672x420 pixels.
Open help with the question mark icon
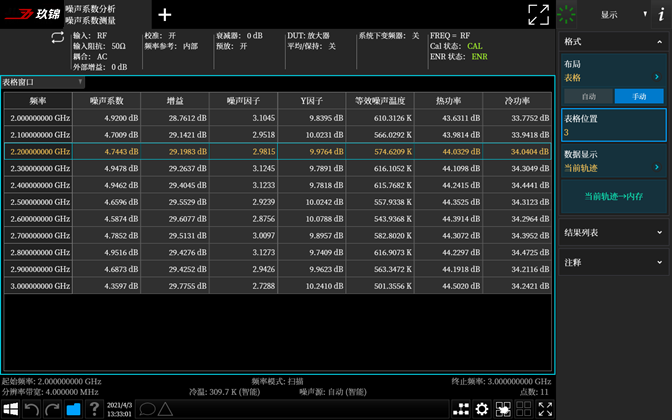click(94, 409)
